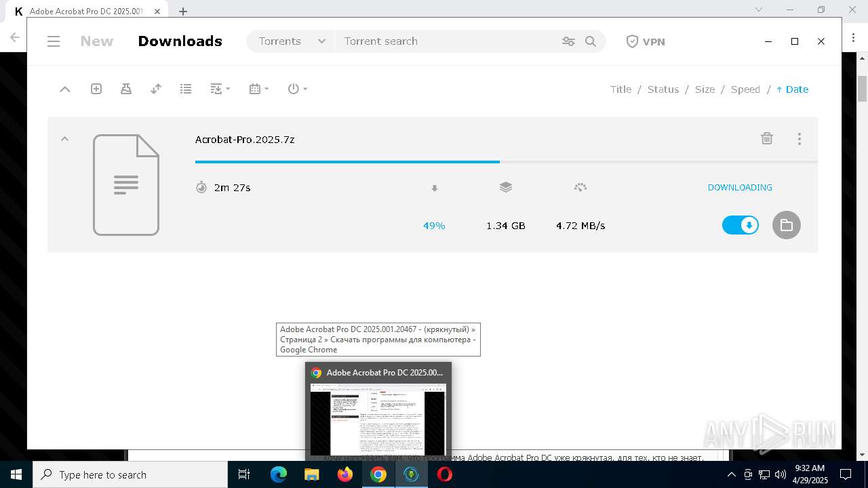Switch to Chrome on taskbar
Viewport: 868px width, 488px height.
click(x=378, y=474)
